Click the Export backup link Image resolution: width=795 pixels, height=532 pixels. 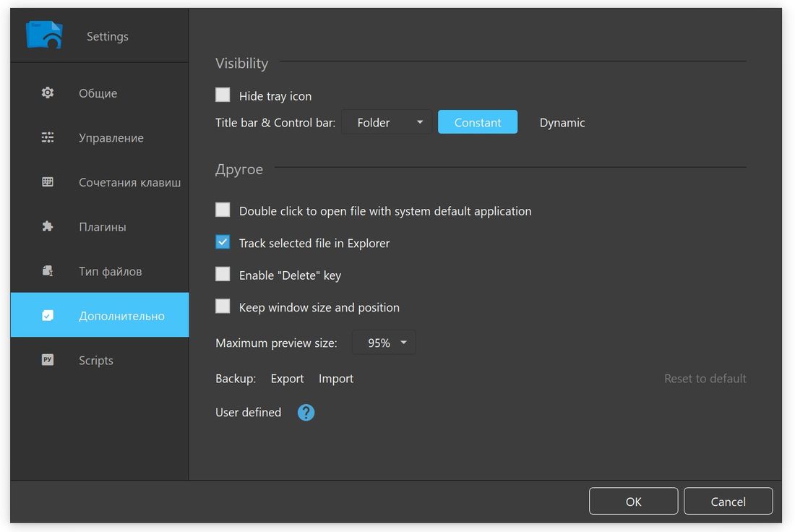(x=287, y=378)
